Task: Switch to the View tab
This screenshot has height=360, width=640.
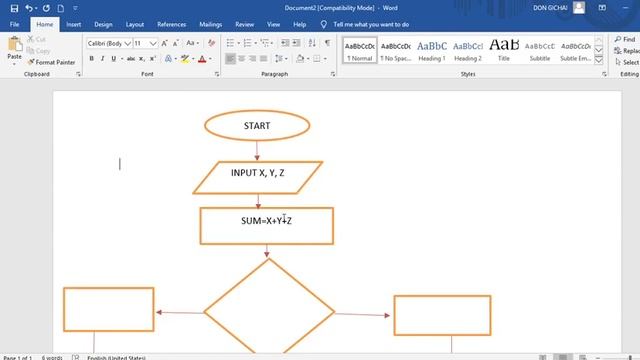Action: (x=273, y=24)
